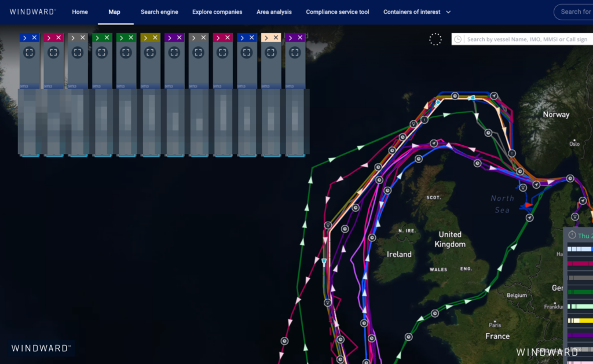This screenshot has height=364, width=593.
Task: Select the yellow timeline bar
Action: [x=580, y=321]
